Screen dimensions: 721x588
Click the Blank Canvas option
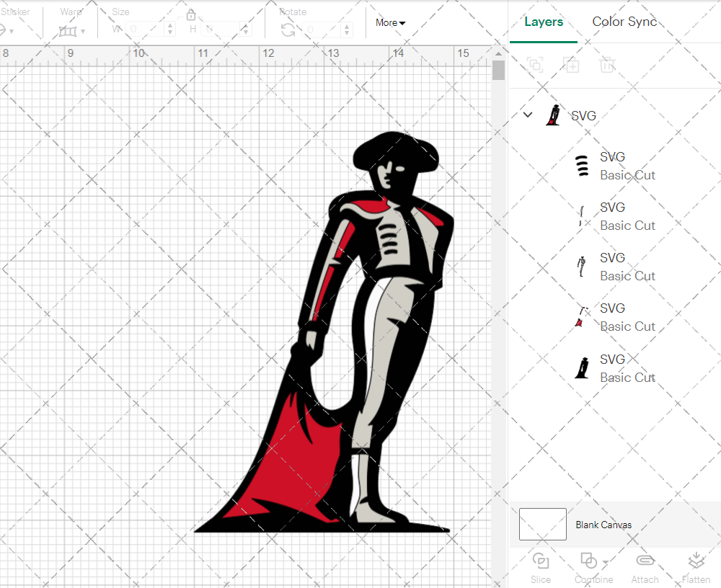click(x=604, y=525)
